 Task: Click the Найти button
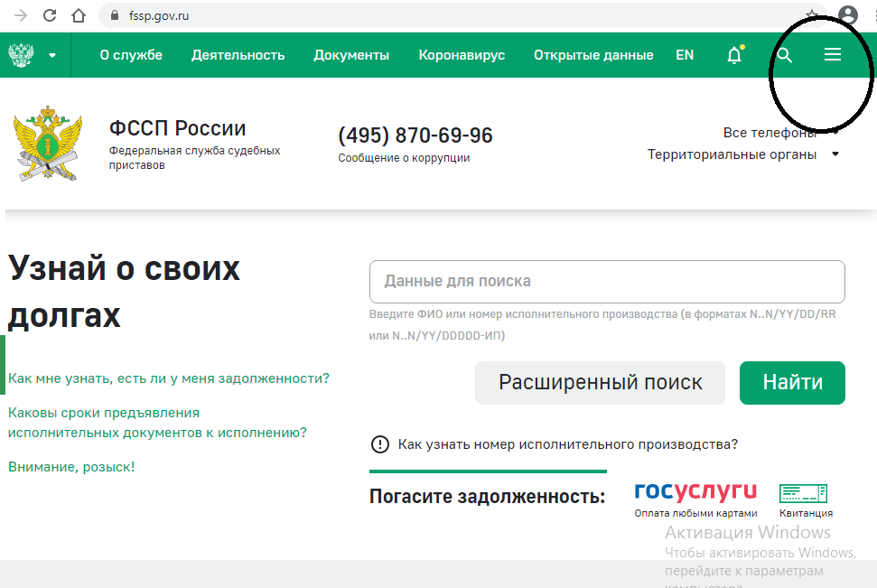click(792, 383)
